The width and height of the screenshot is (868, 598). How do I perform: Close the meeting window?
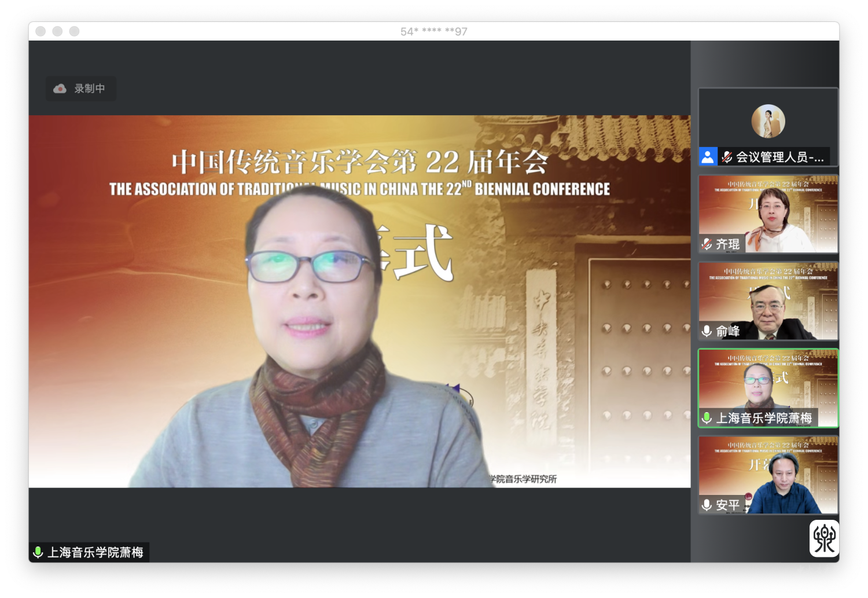tap(41, 31)
